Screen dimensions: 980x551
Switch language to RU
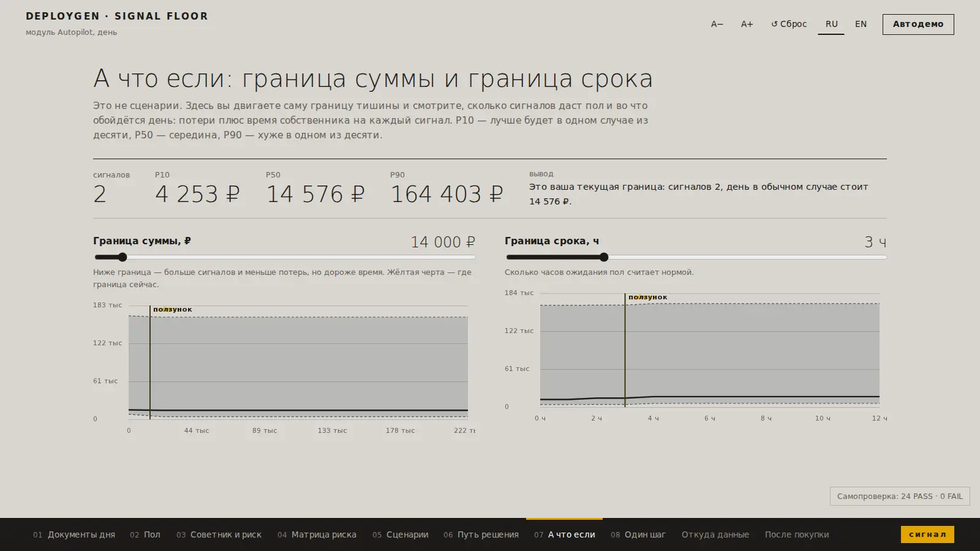click(x=831, y=24)
